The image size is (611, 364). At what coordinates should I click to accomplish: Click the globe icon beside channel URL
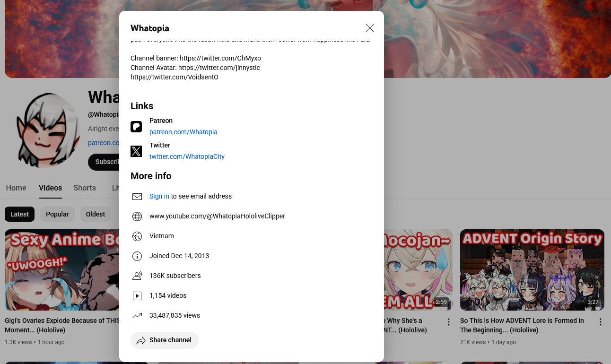coord(137,217)
